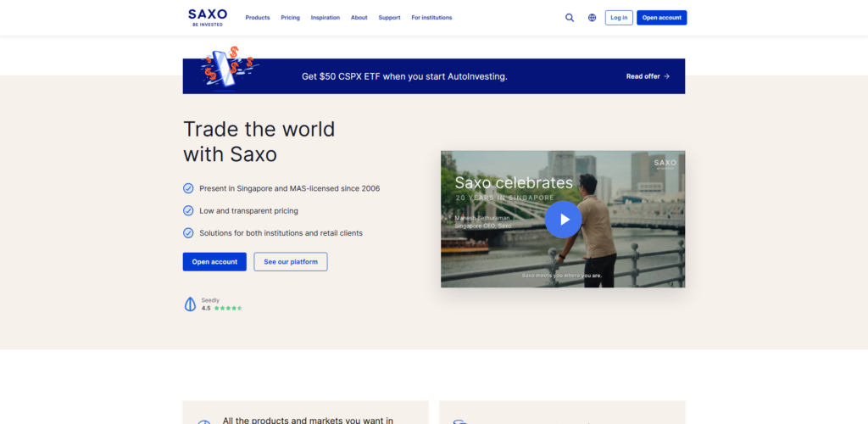This screenshot has height=424, width=868.
Task: Play the Saxo celebrates video
Action: (x=563, y=219)
